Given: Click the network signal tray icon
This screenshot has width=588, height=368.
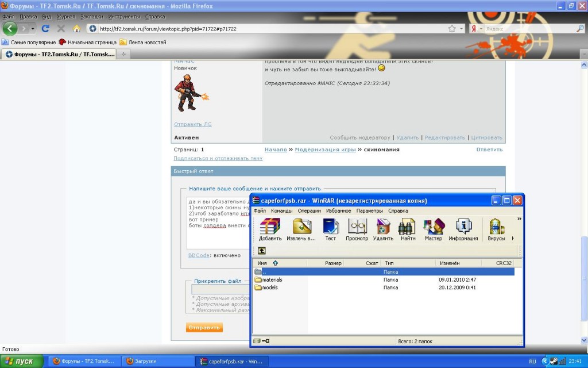Looking at the screenshot, I should [562, 361].
